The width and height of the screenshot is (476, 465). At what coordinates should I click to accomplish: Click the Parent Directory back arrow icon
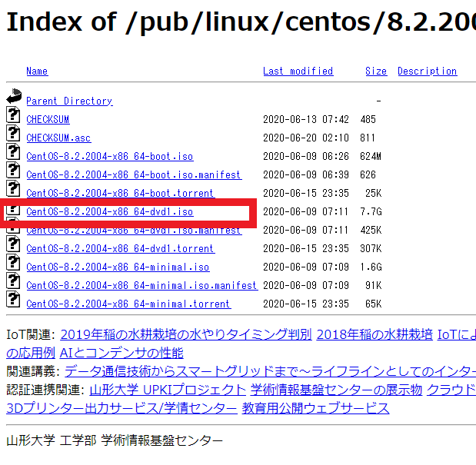[14, 96]
